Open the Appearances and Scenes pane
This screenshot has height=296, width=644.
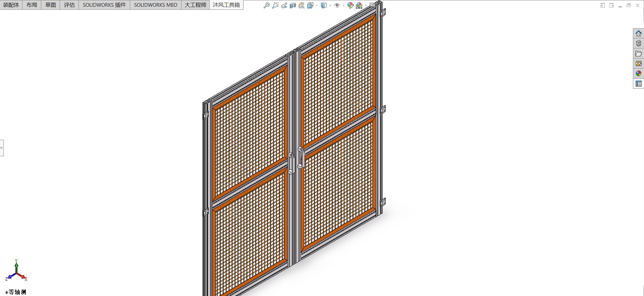click(639, 74)
